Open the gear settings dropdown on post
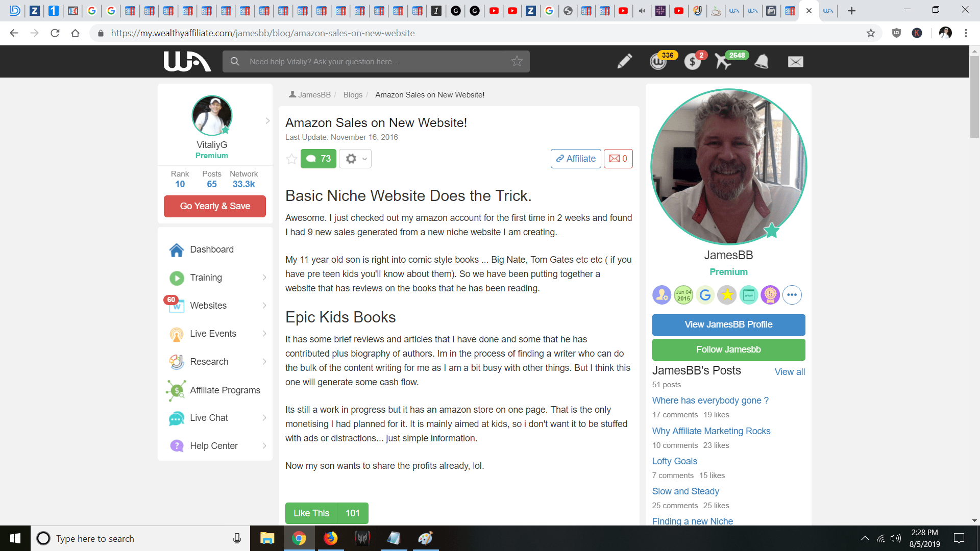Screen dimensions: 980x551 click(356, 159)
